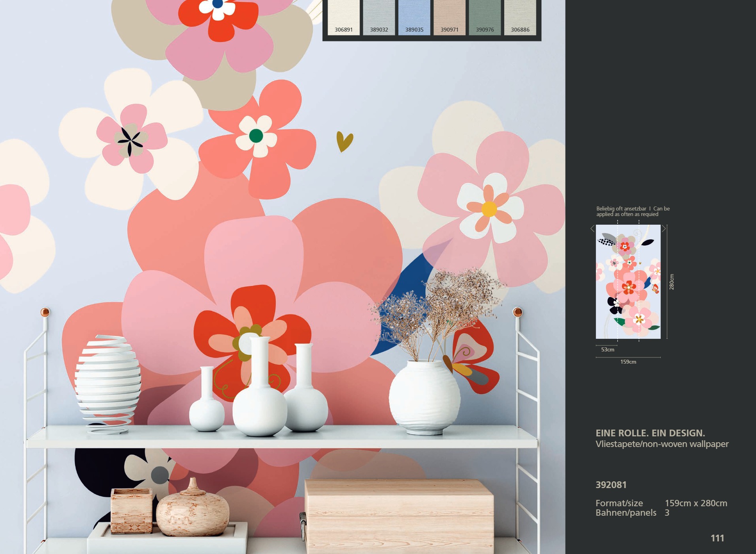Click the page number 111
This screenshot has width=756, height=554.
tap(717, 538)
